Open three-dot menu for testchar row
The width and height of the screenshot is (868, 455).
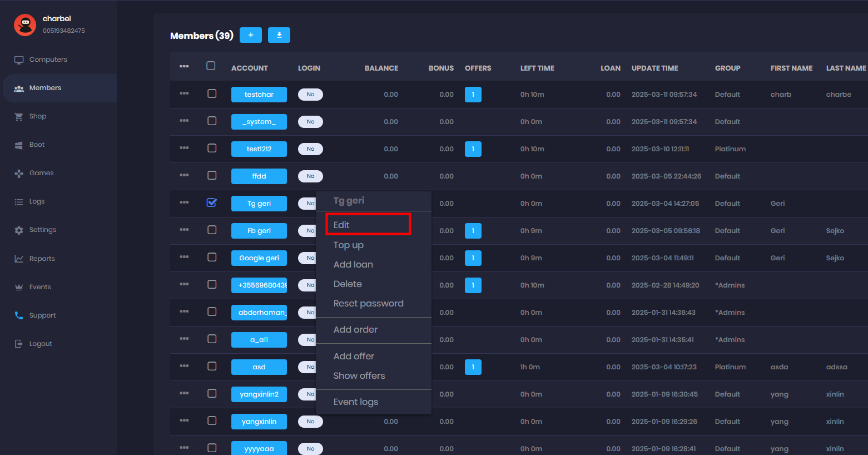[x=184, y=93]
